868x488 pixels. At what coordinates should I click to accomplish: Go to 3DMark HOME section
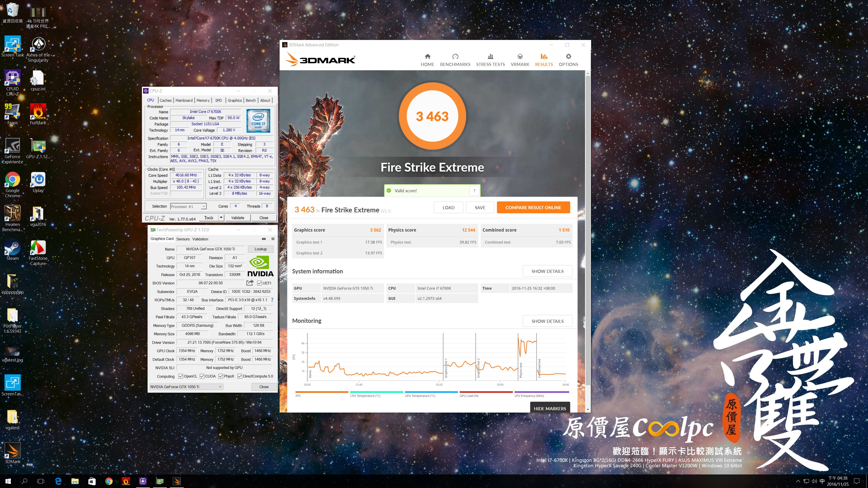click(x=427, y=60)
